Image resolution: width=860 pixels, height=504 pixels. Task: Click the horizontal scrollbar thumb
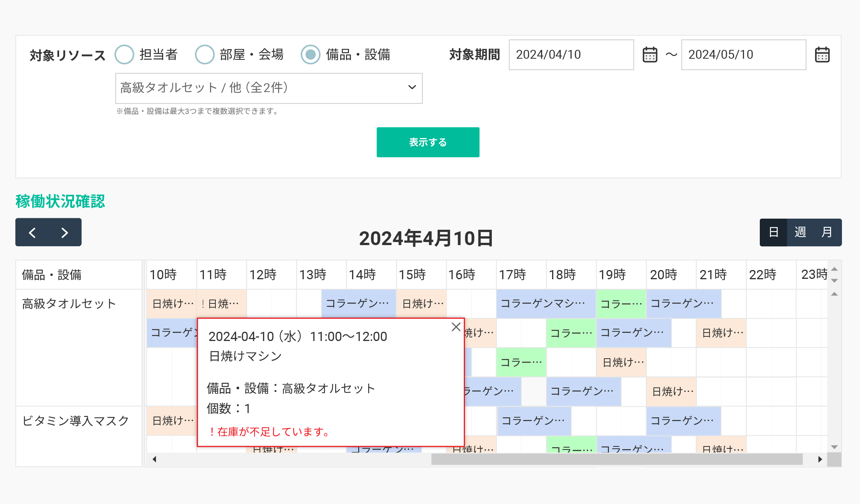[617, 459]
